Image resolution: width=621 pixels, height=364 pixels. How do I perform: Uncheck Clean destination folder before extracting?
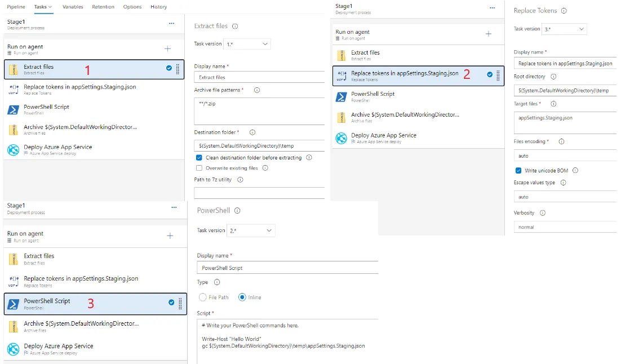[x=199, y=158]
